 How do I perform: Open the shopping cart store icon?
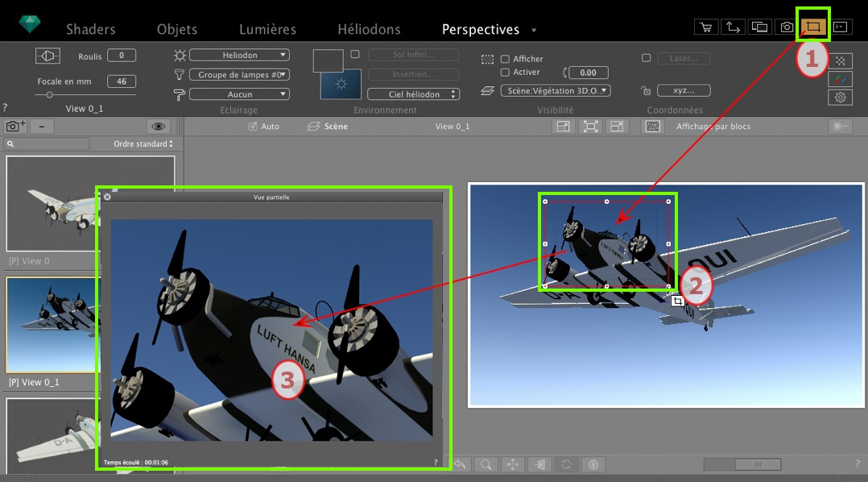click(x=706, y=27)
